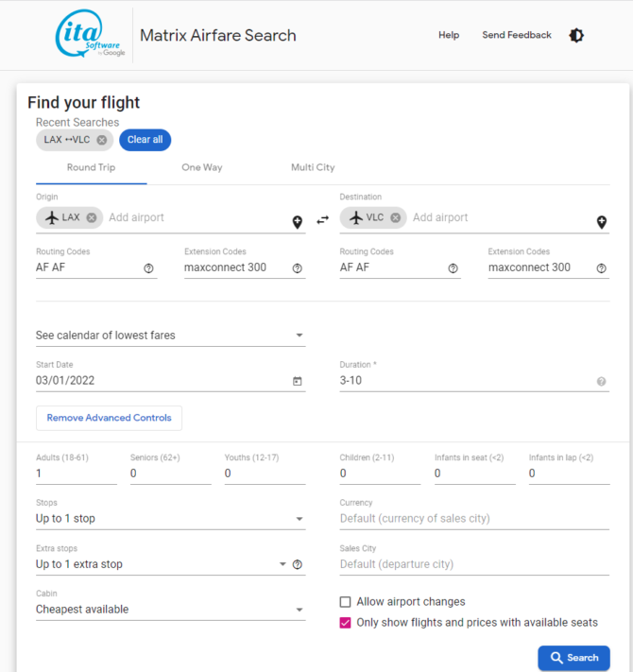633x672 pixels.
Task: Show help for origin Routing Codes
Action: tap(148, 268)
